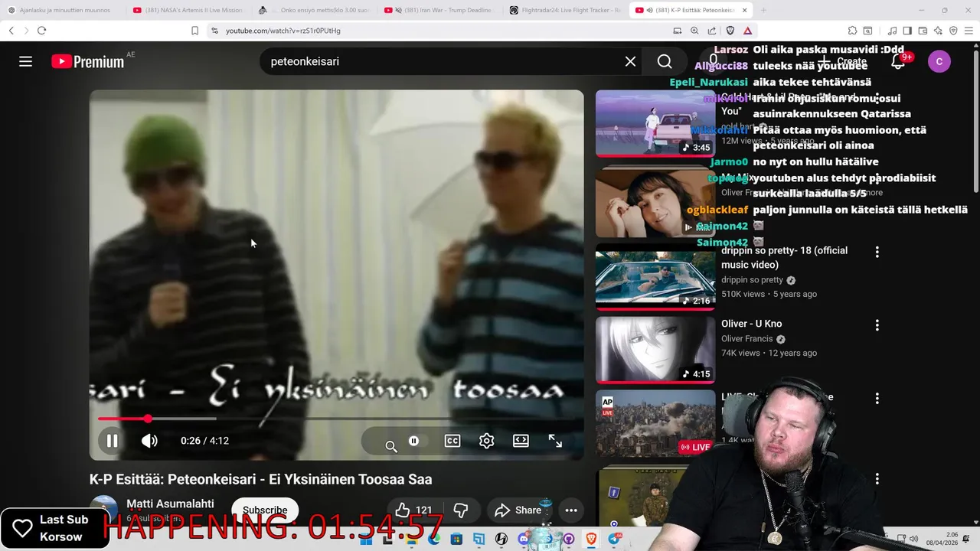The height and width of the screenshot is (551, 980).
Task: Play the 3:45 pickup truck video thumbnail
Action: [655, 123]
